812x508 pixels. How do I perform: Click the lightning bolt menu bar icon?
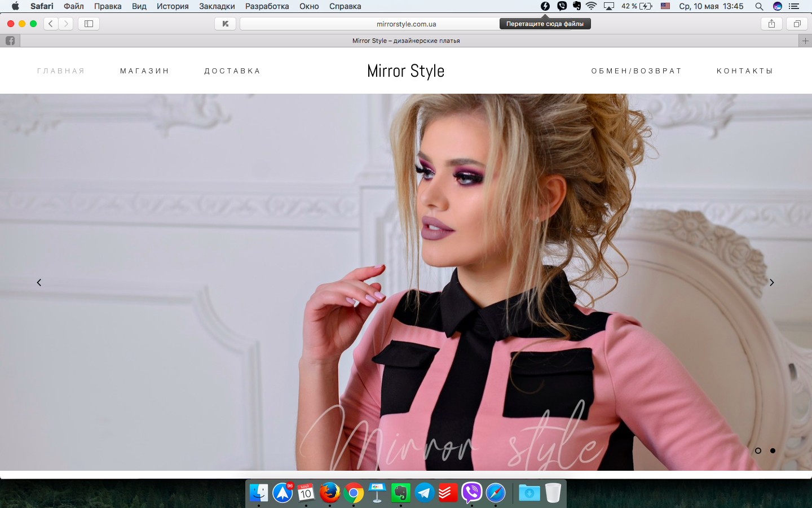[x=545, y=6]
